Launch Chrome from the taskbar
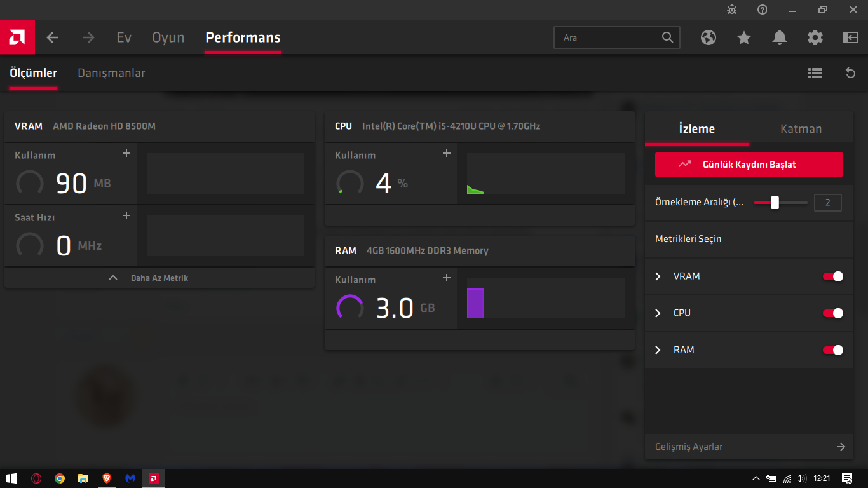 point(60,478)
